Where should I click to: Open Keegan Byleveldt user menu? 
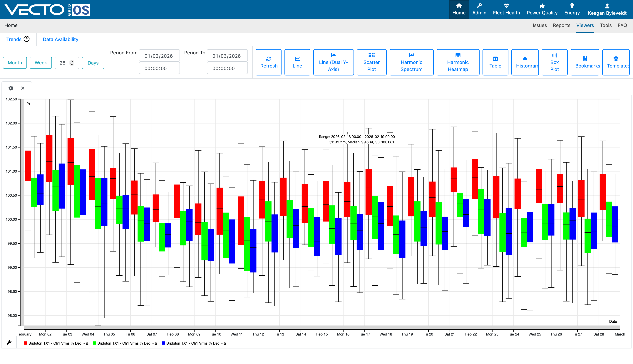coord(607,9)
